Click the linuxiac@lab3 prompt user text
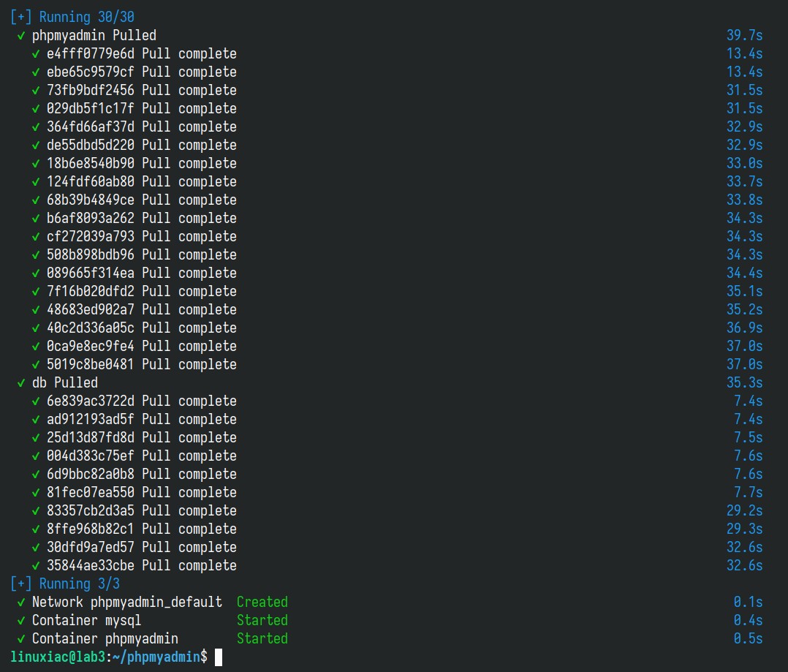The image size is (788, 672). point(58,657)
